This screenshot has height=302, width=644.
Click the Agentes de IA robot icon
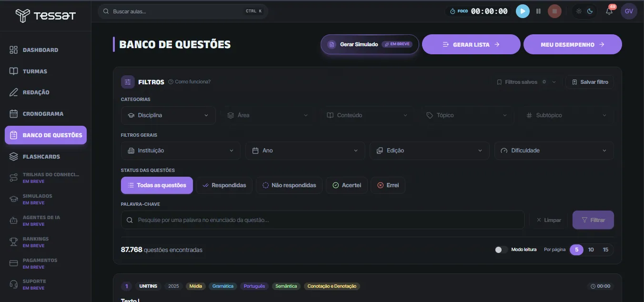[x=14, y=221]
